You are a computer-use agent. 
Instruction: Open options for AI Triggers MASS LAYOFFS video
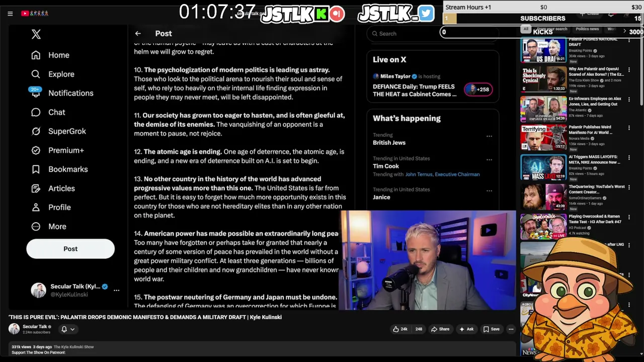pos(629,158)
